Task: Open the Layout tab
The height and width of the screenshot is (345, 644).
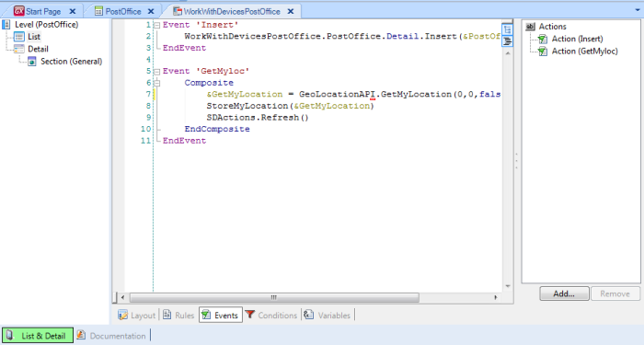Action: pyautogui.click(x=137, y=315)
